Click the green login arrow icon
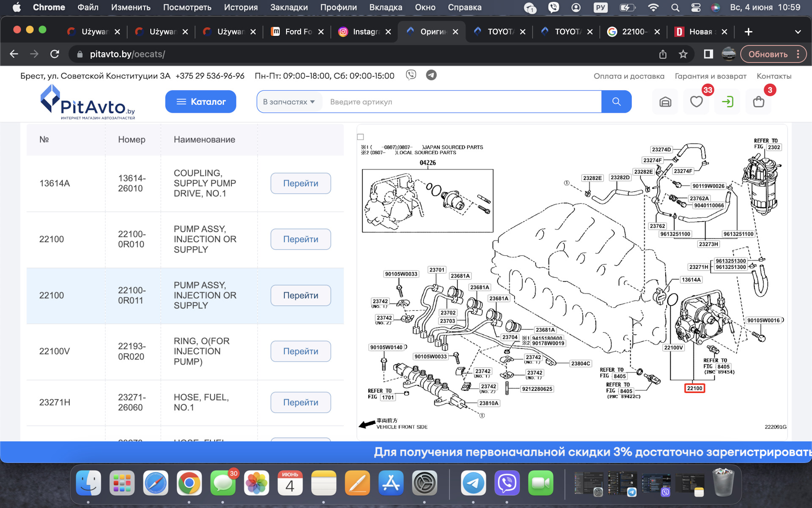The width and height of the screenshot is (812, 508). [x=727, y=102]
